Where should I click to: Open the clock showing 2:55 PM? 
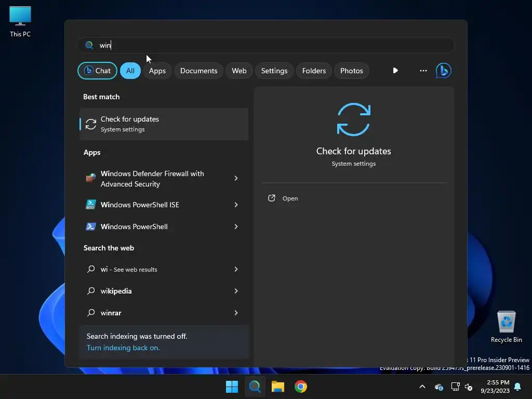coord(495,387)
